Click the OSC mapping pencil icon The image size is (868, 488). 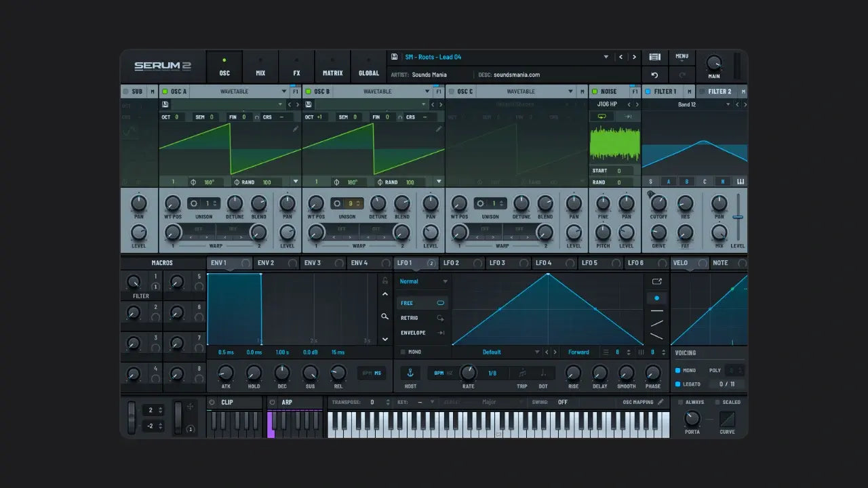[x=660, y=402]
